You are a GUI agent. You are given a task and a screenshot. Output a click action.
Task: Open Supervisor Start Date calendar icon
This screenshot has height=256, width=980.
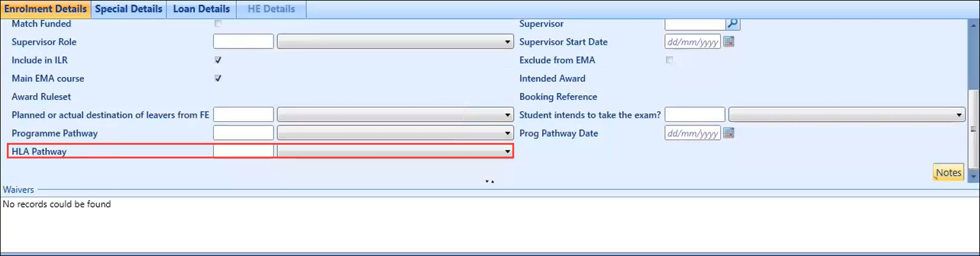(x=729, y=42)
